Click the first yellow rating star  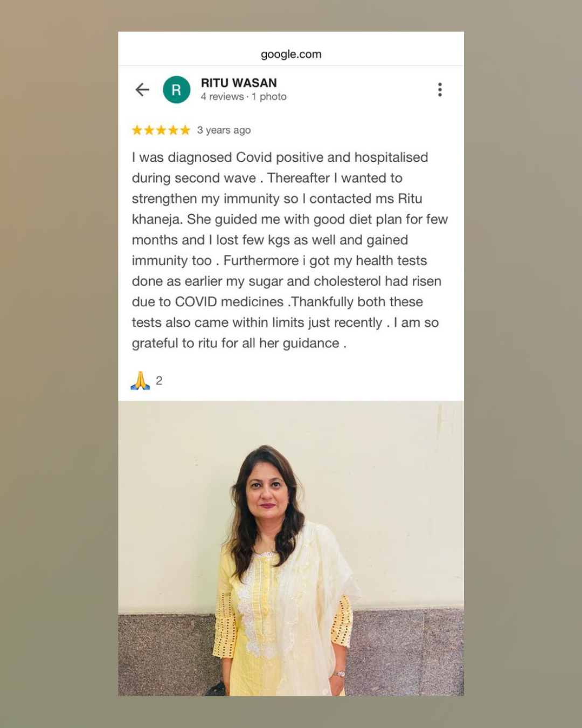137,130
